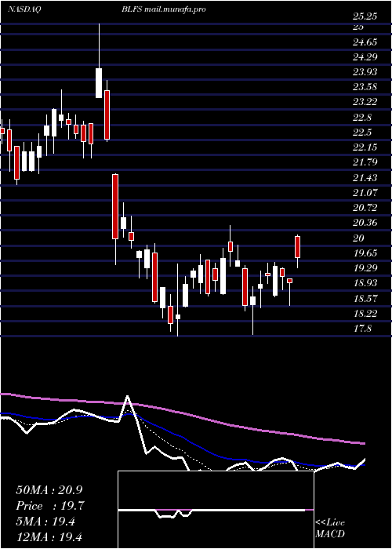Screen dimensions: 392x549
Task: Click the last red candle near 20
Action: pos(297,247)
